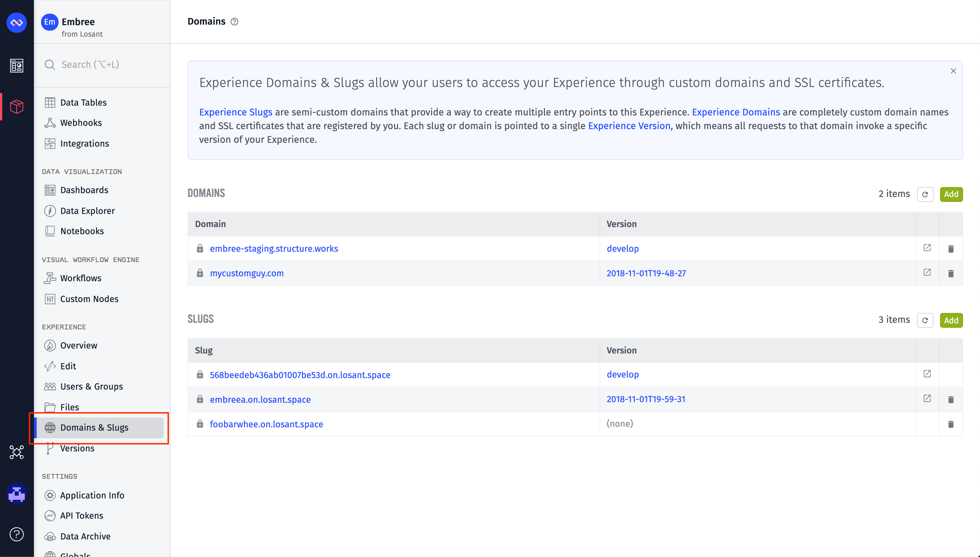The image size is (980, 557).
Task: Focus the sidebar Search field
Action: tap(102, 65)
